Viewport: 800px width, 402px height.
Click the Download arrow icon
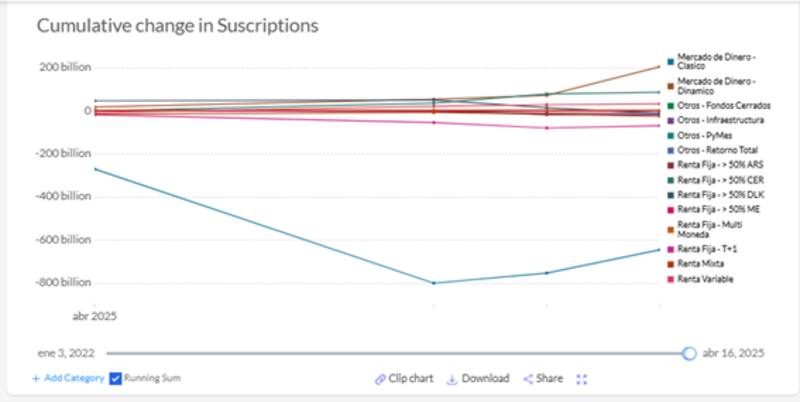pyautogui.click(x=452, y=379)
